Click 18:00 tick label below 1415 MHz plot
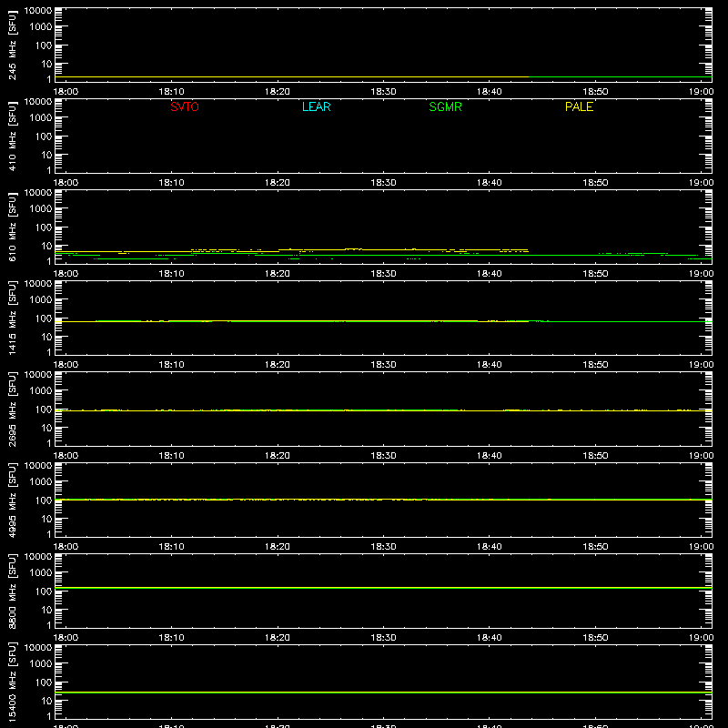The height and width of the screenshot is (728, 728). point(66,365)
